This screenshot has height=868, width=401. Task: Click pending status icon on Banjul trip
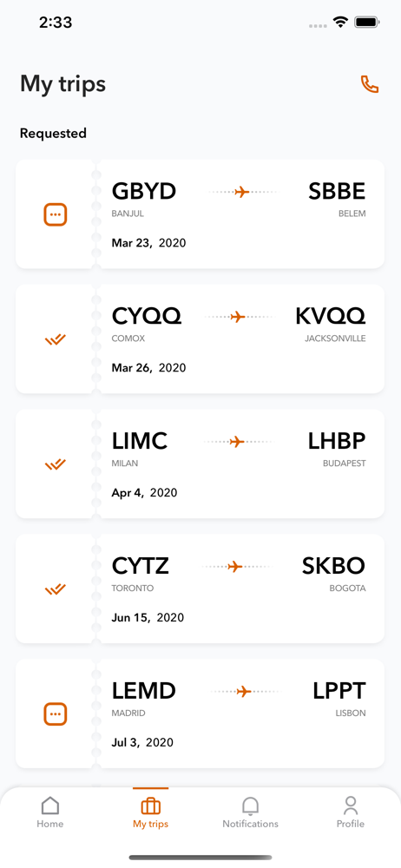tap(56, 214)
